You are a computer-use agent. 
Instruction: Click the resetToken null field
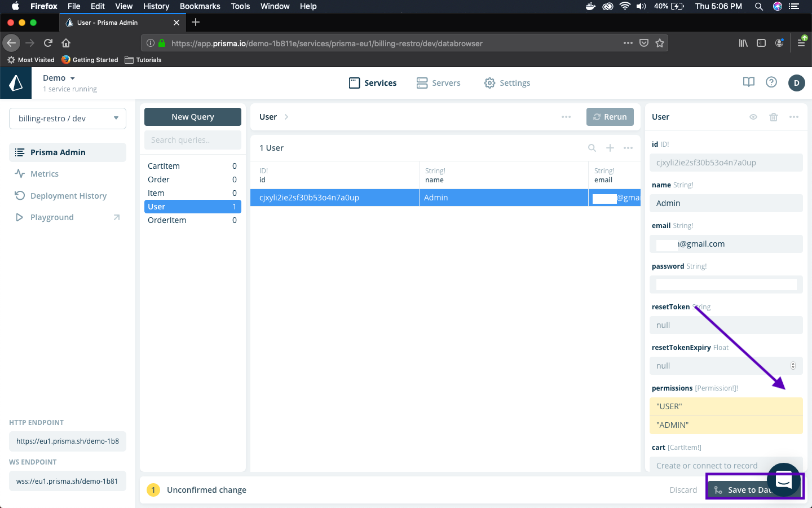click(x=726, y=325)
